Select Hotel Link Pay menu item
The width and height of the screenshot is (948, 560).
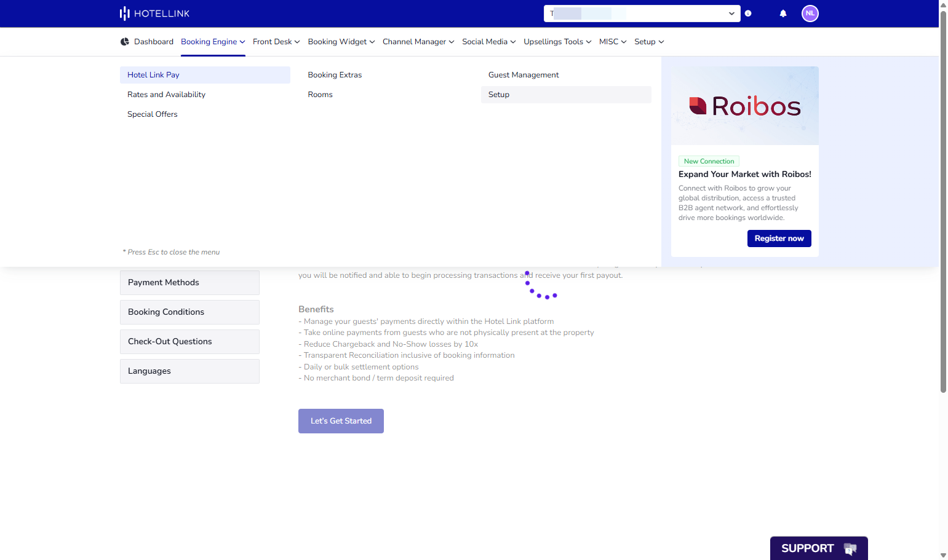click(x=205, y=75)
